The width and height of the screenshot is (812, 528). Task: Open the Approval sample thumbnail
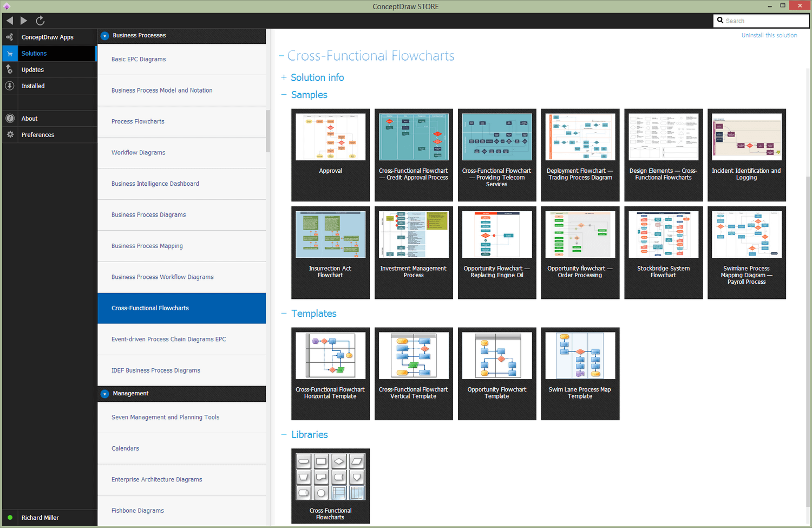330,155
